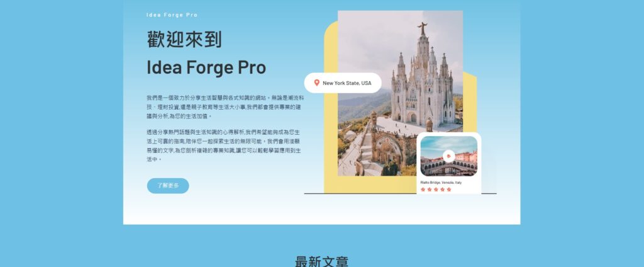Viewport: 644px width, 267px height.
Task: Select the fifth rating star
Action: tap(449, 190)
